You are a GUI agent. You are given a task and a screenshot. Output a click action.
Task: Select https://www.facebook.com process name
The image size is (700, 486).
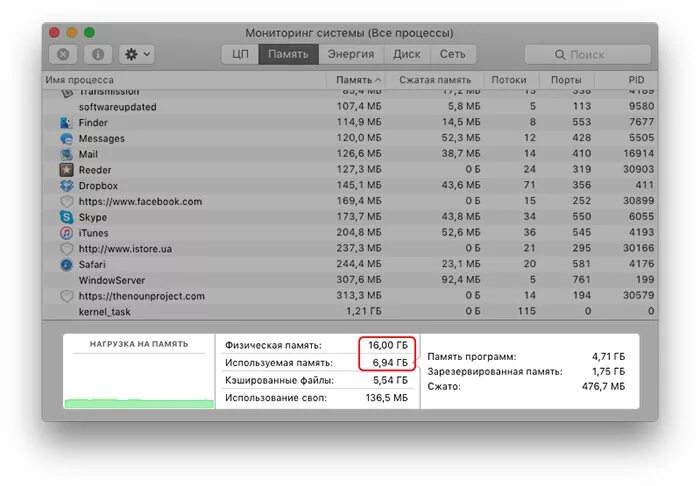[140, 202]
